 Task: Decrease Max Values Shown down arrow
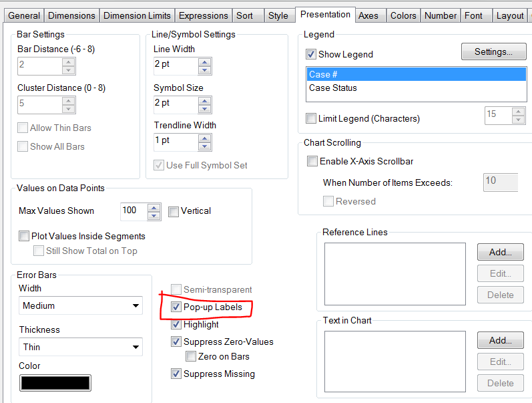tap(154, 216)
